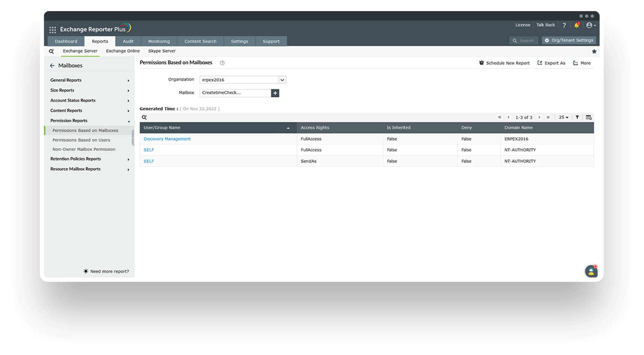Open the Settings tab
644x355 pixels.
point(239,41)
